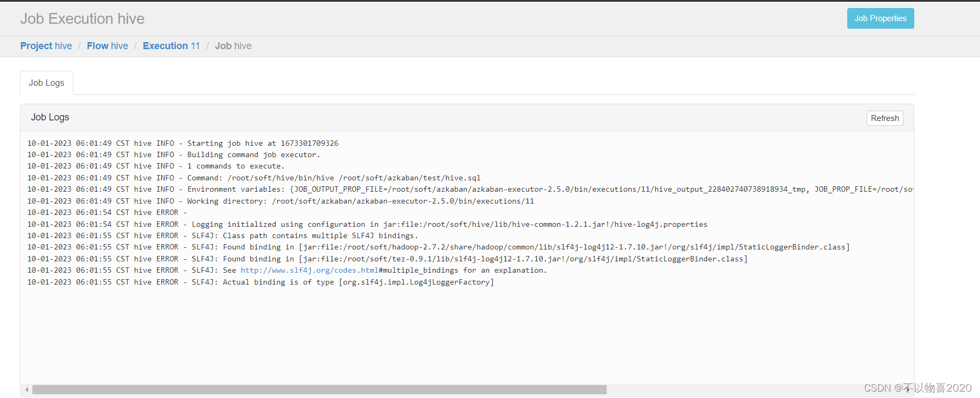Open Execution 11 breadcrumb link
This screenshot has width=980, height=398.
pyautogui.click(x=171, y=46)
